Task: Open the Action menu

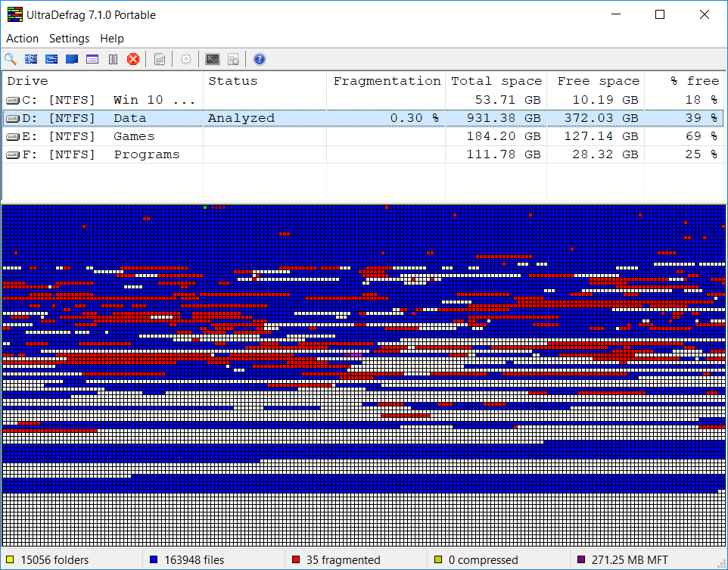Action: [22, 39]
